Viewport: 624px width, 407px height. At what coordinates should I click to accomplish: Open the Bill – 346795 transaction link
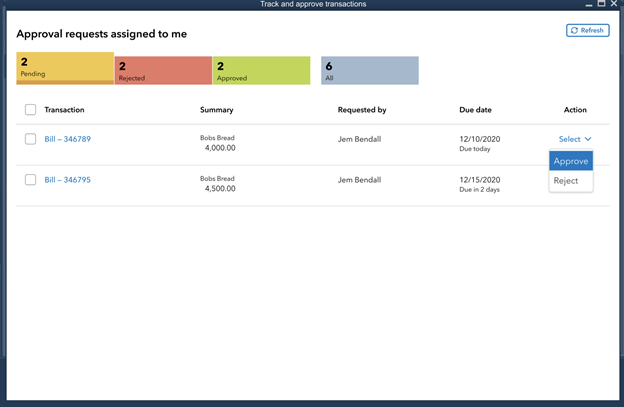click(67, 180)
